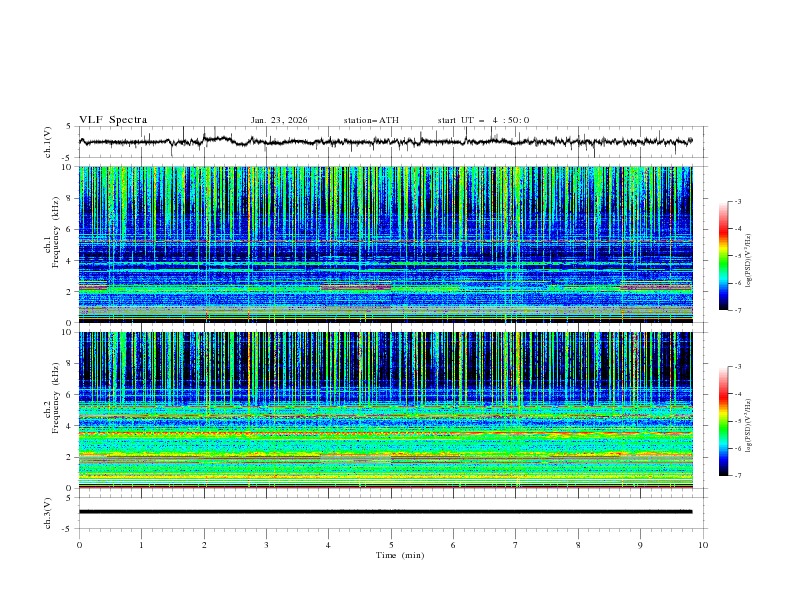This screenshot has width=792, height=612.
Task: Click the station=ATH label
Action: 371,120
